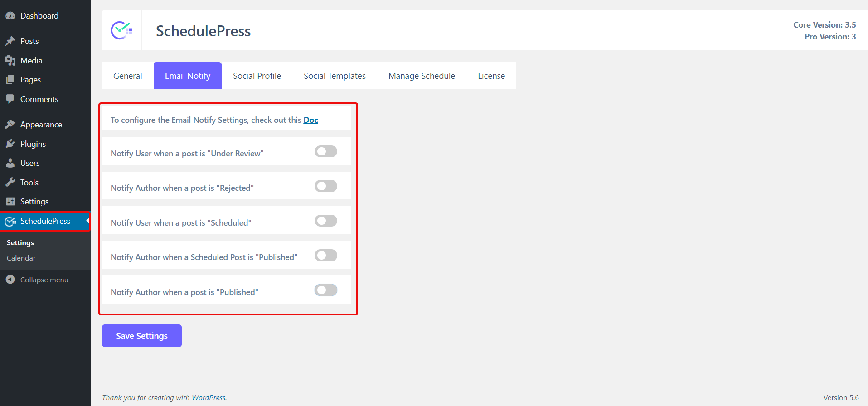Click the Appearance paintbrush icon
868x406 pixels.
coord(10,124)
